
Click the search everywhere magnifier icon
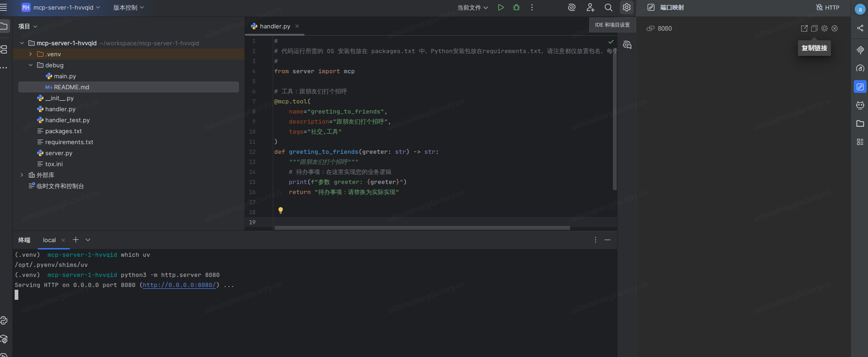[608, 7]
